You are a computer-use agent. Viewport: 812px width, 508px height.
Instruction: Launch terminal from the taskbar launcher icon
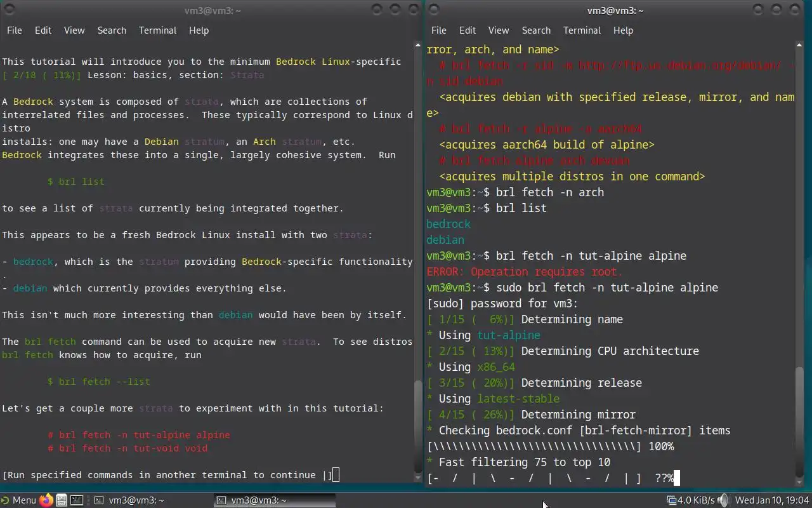click(x=76, y=500)
